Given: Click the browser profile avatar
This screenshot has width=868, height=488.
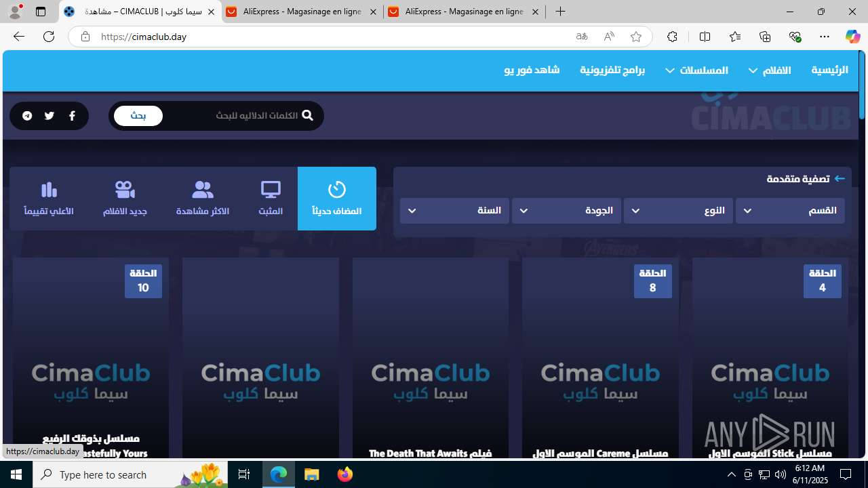Looking at the screenshot, I should [14, 12].
